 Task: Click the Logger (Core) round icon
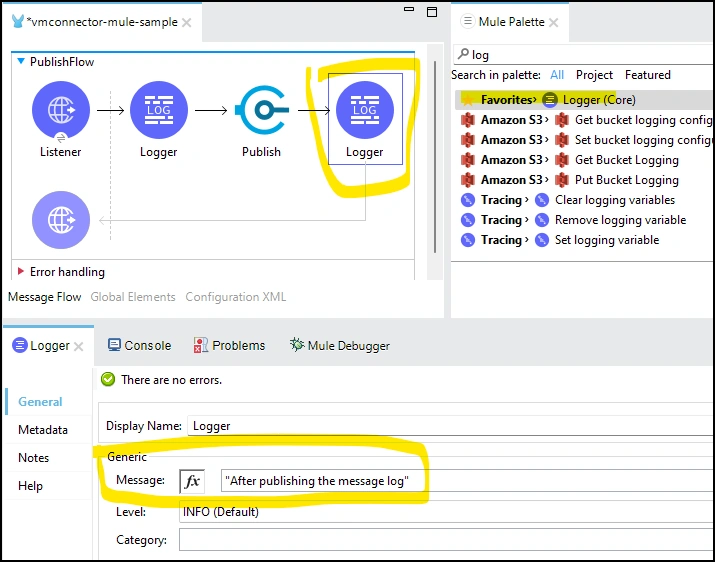(550, 99)
